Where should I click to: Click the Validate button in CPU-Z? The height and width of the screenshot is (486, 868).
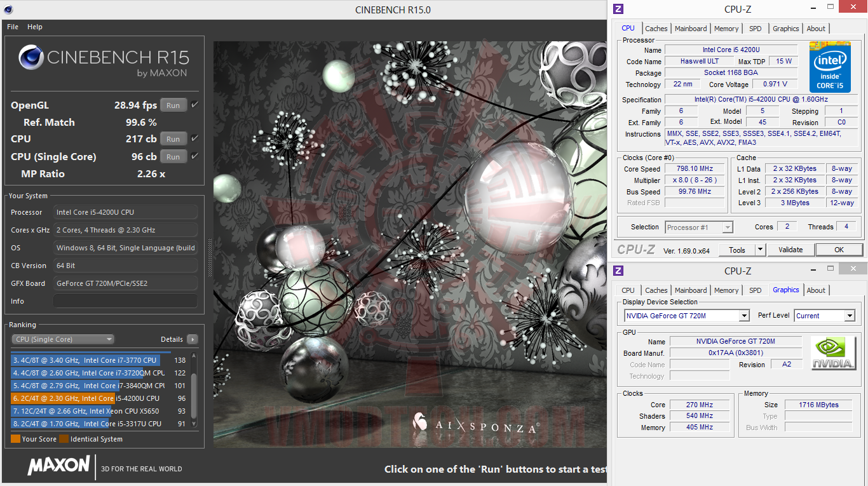(x=790, y=250)
